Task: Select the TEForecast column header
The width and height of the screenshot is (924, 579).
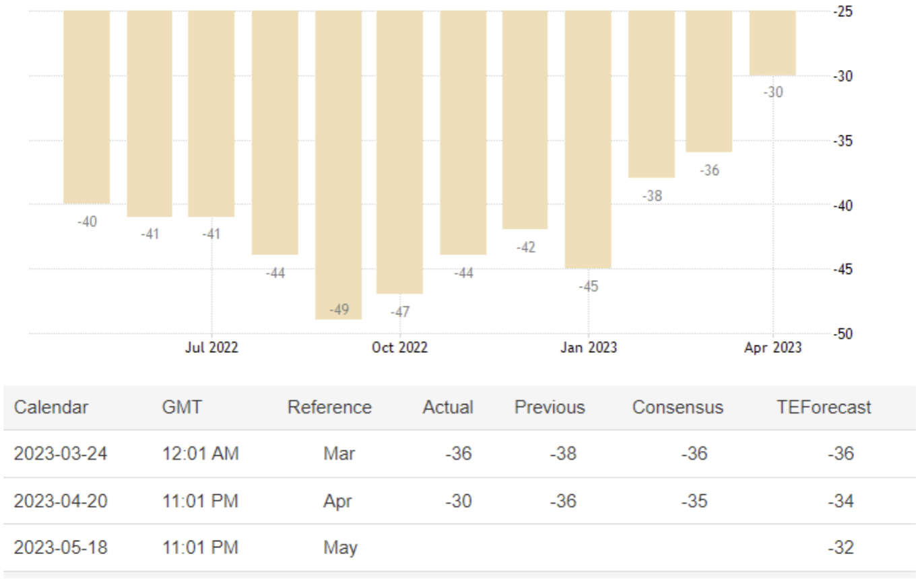Action: click(824, 407)
